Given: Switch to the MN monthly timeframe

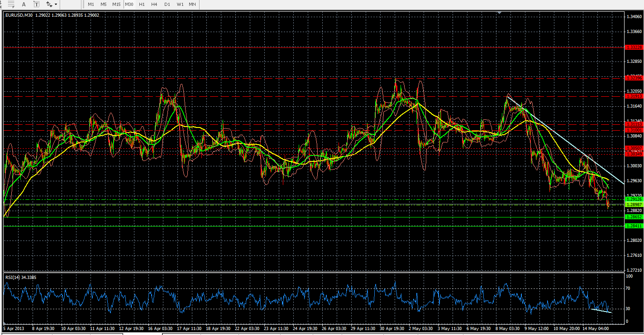Looking at the screenshot, I should click(x=192, y=4).
